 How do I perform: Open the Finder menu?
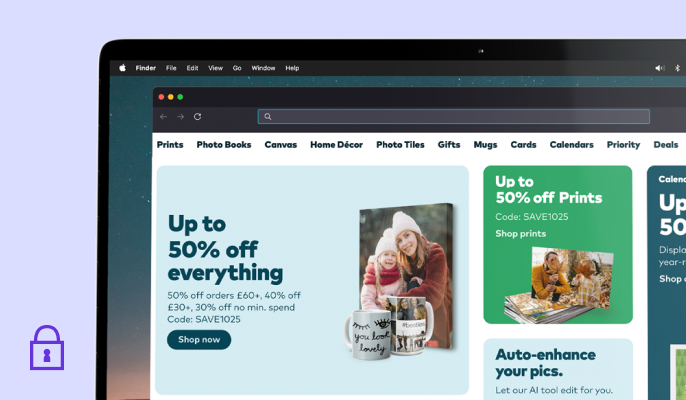coord(146,68)
